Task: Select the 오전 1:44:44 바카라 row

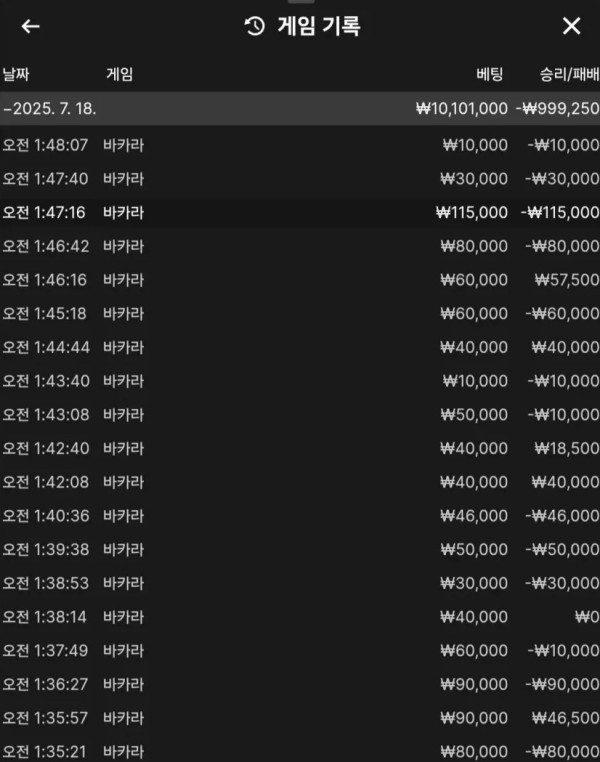Action: pos(300,347)
